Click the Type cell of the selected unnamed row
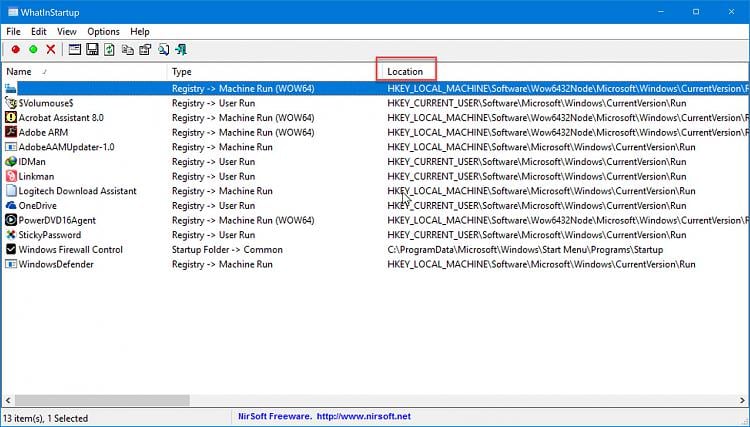The height and width of the screenshot is (427, 750). pos(243,88)
